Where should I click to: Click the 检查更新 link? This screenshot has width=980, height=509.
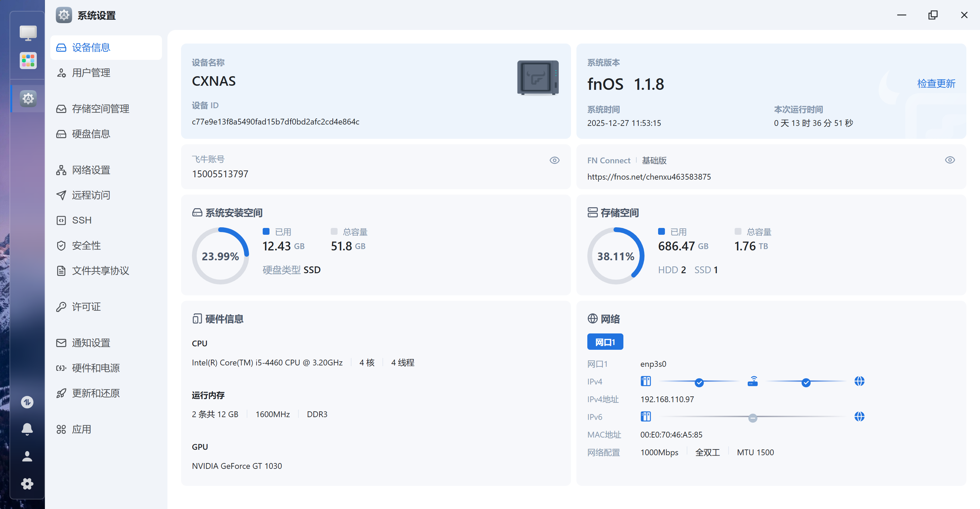click(936, 83)
